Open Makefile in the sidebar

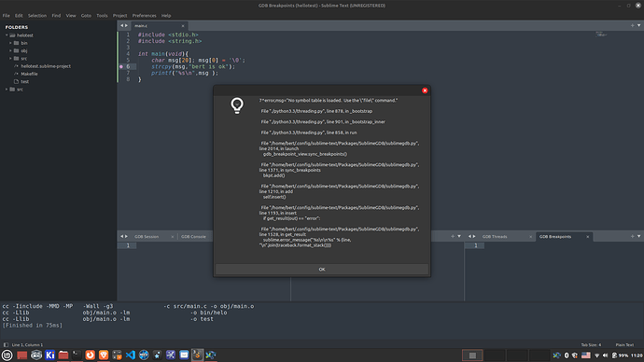29,74
